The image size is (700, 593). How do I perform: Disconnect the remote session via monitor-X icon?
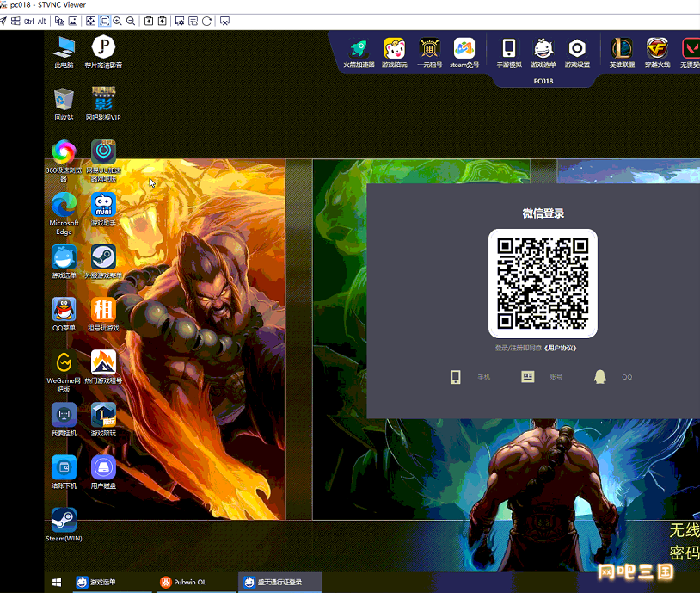(x=224, y=21)
